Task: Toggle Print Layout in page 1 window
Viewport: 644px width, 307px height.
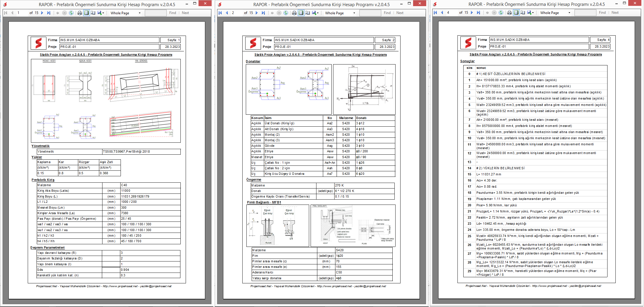Action: [86, 13]
